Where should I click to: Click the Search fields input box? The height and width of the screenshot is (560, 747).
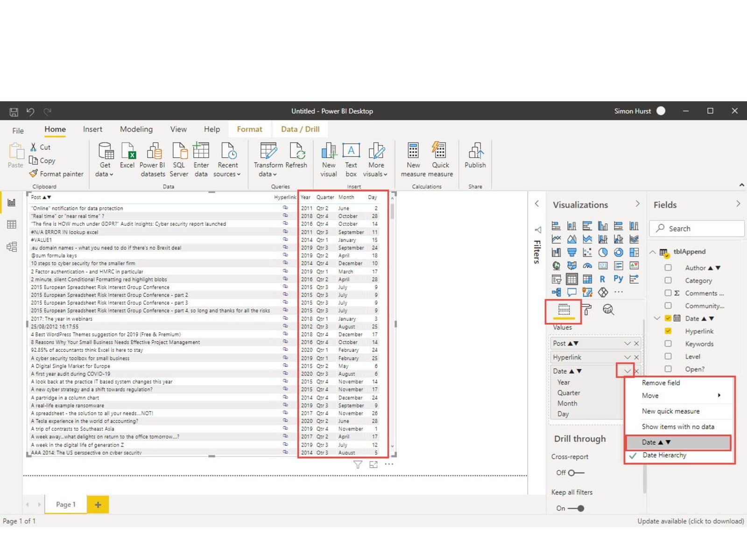click(697, 229)
